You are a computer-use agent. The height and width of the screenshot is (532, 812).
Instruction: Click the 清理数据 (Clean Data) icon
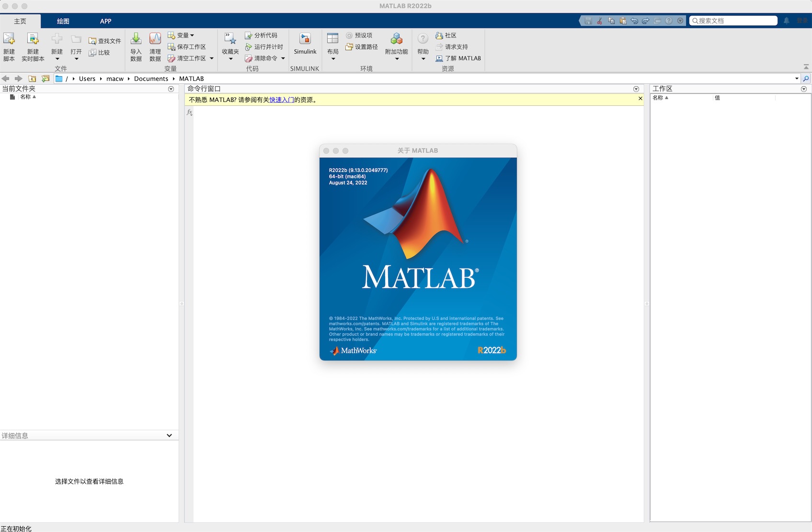[x=155, y=39]
